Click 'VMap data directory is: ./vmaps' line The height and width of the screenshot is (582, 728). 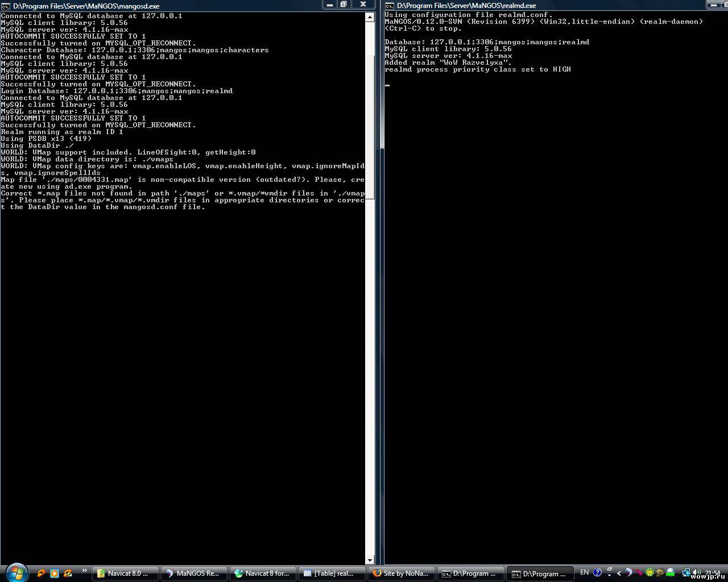[x=87, y=159]
